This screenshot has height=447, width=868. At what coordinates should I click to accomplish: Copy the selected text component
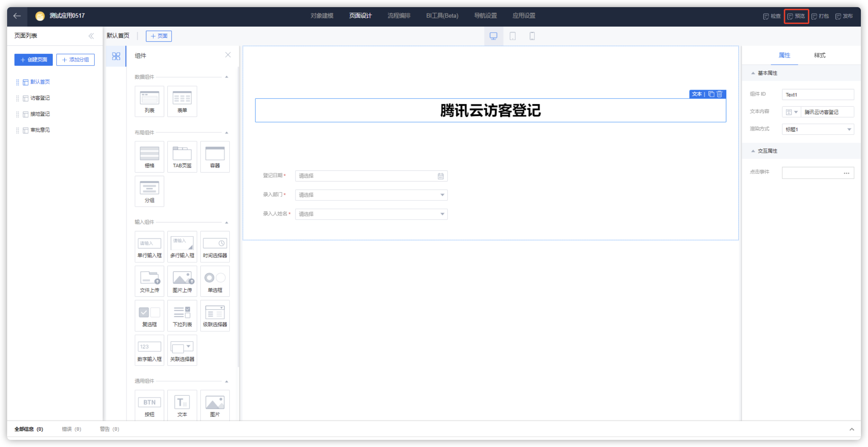click(711, 94)
